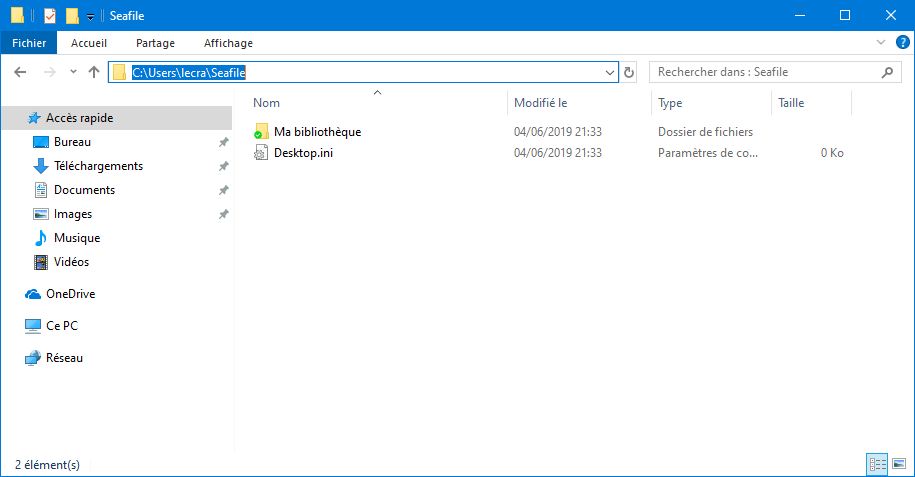Click the title bar folder system icon
Screen dimensions: 915x477
point(18,16)
